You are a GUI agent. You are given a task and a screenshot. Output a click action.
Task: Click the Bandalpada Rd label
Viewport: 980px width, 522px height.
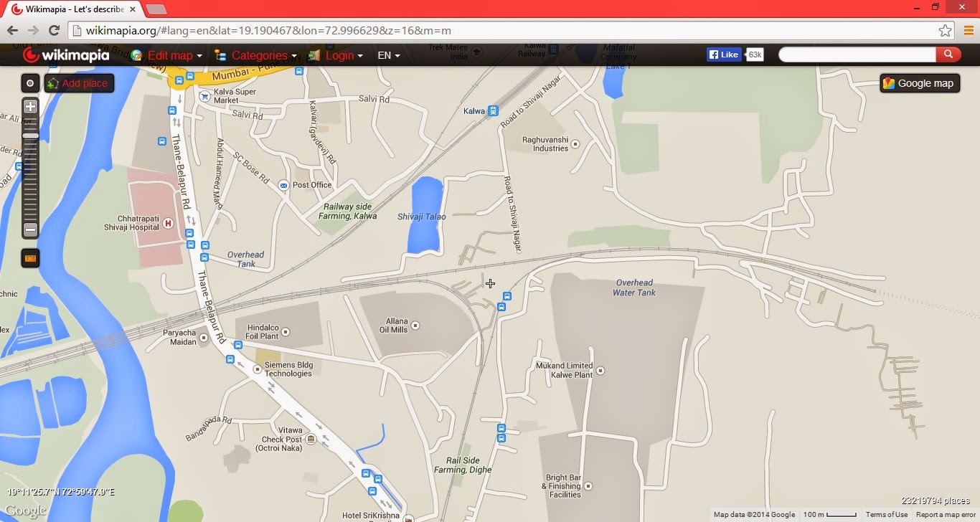tap(209, 428)
